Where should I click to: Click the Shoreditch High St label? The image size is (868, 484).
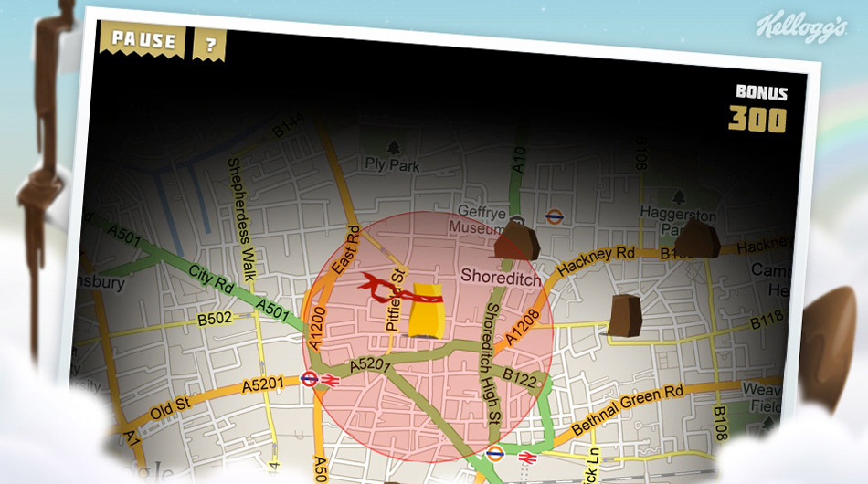point(490,363)
